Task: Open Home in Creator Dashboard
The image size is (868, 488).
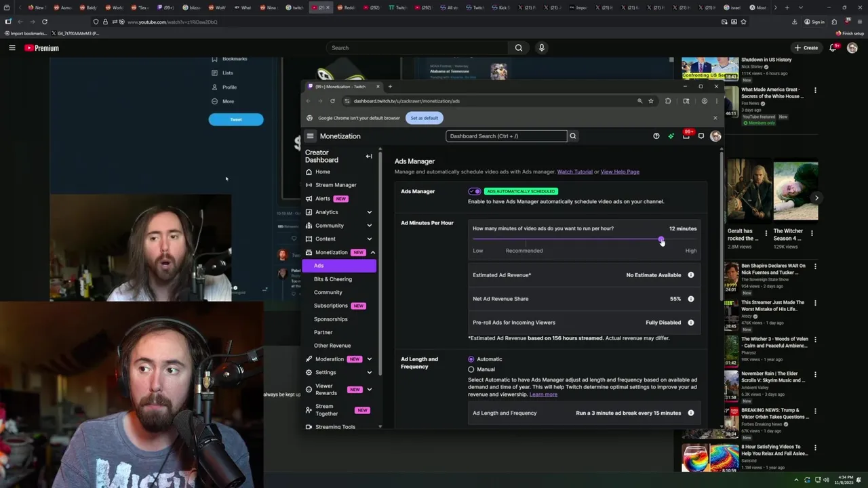Action: pos(323,171)
